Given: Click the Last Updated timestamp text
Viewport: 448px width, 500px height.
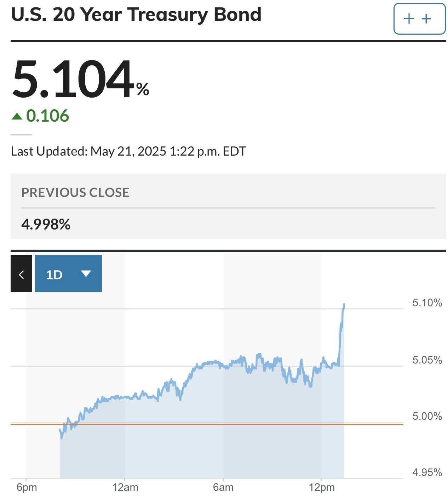Looking at the screenshot, I should tap(128, 151).
